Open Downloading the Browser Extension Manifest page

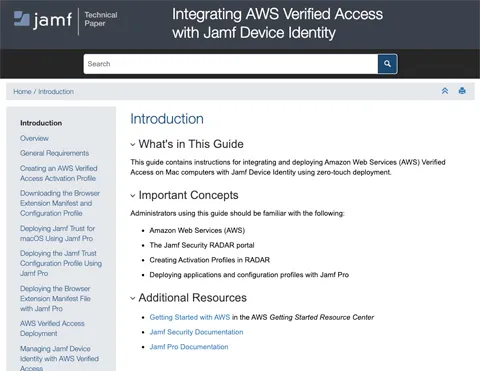click(60, 203)
